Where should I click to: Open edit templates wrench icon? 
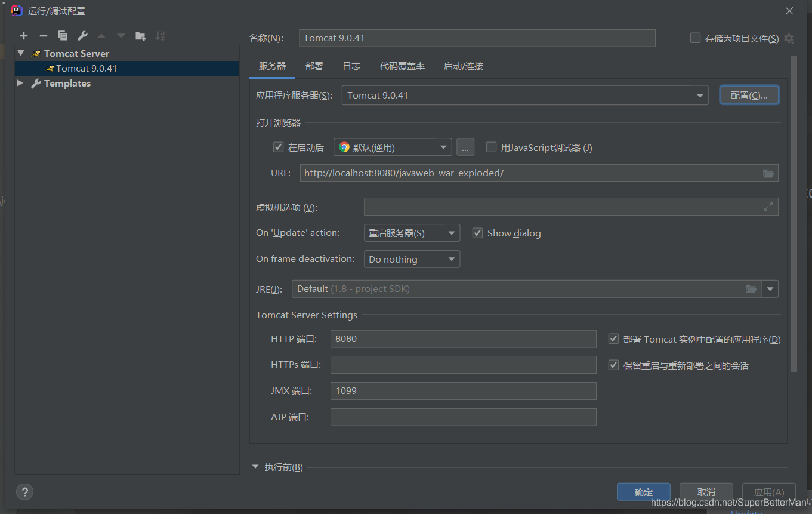tap(82, 36)
